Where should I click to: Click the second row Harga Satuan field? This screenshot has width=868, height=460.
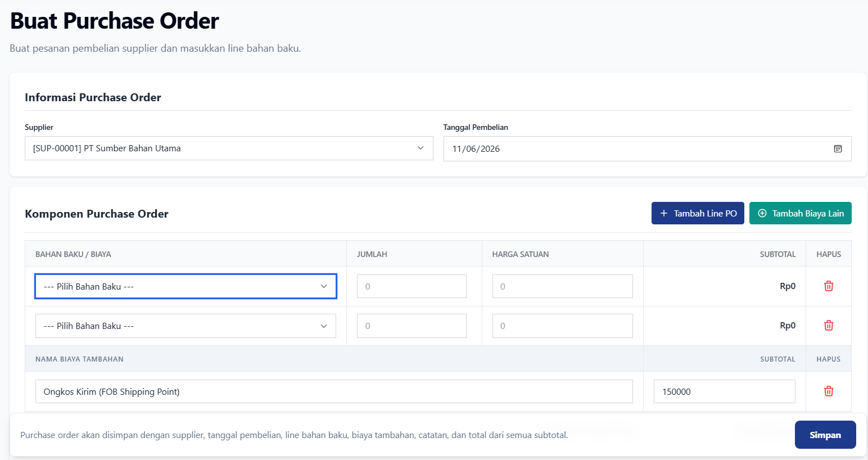563,326
